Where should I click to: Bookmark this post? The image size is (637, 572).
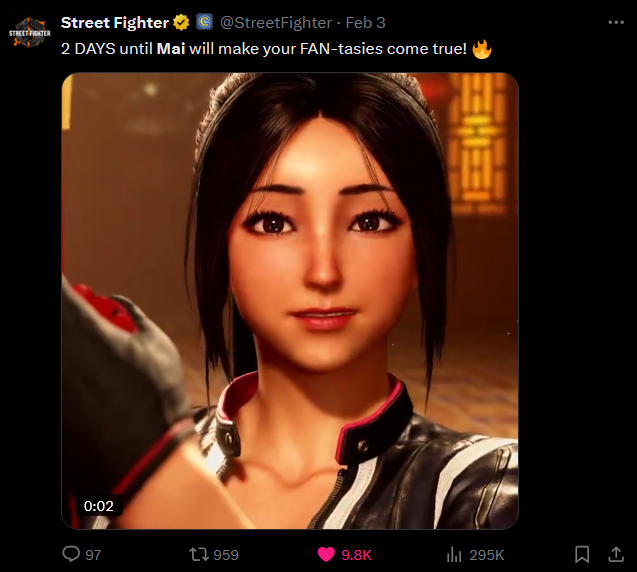click(582, 555)
